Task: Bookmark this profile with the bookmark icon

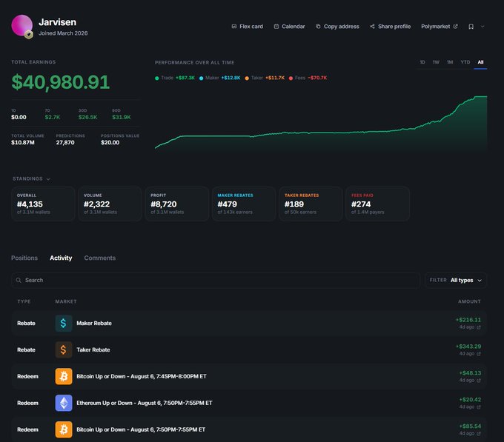Action: point(471,27)
